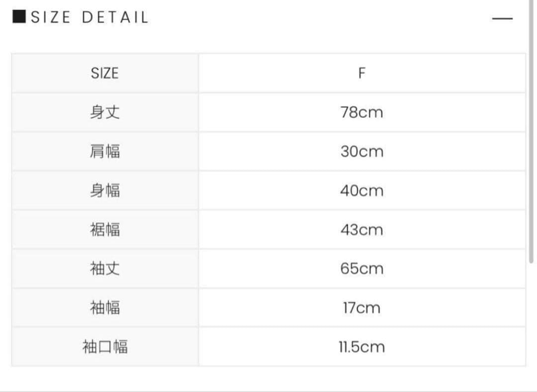Screen dimensions: 537x392
Task: Click the 78cm value cell
Action: click(x=362, y=112)
